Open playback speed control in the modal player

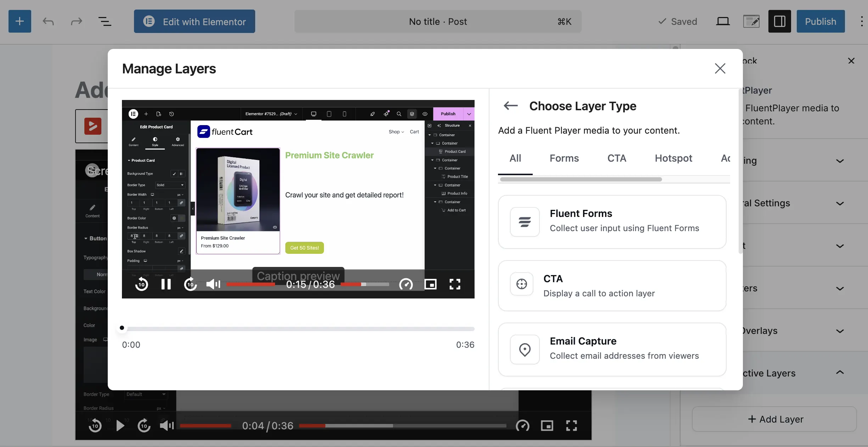coord(406,284)
